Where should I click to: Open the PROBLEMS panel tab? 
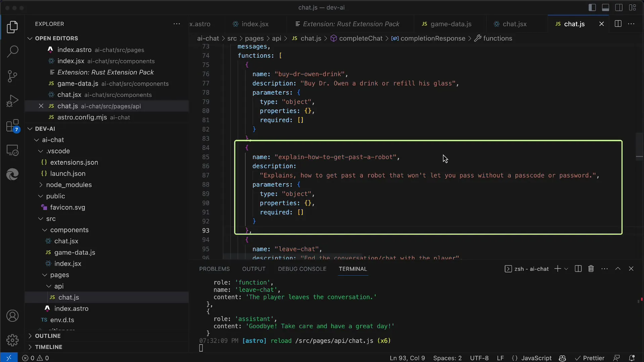(214, 269)
